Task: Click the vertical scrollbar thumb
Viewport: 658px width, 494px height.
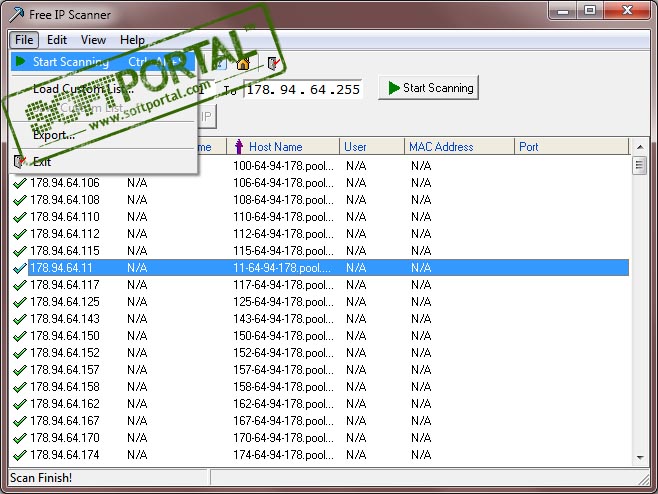Action: click(x=640, y=165)
